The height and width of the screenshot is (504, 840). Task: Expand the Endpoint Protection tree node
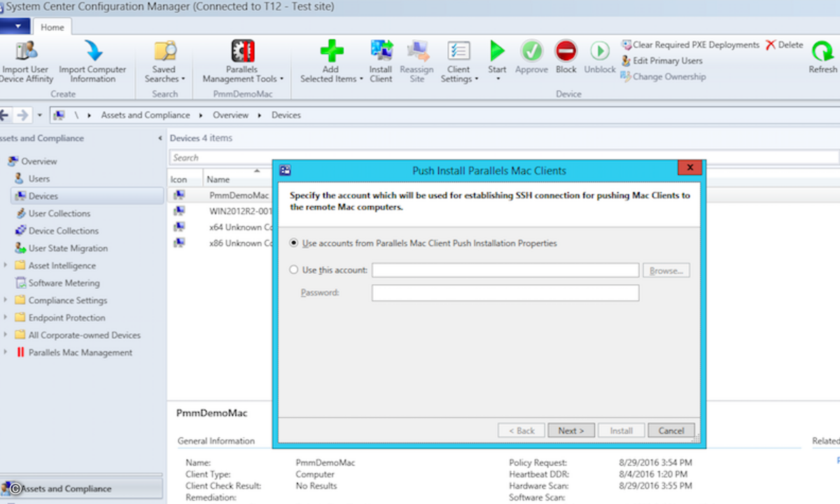tap(6, 318)
